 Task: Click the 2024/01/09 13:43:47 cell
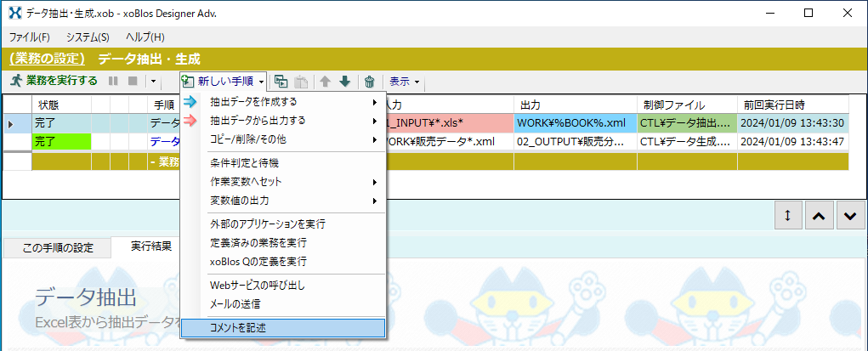click(x=792, y=142)
